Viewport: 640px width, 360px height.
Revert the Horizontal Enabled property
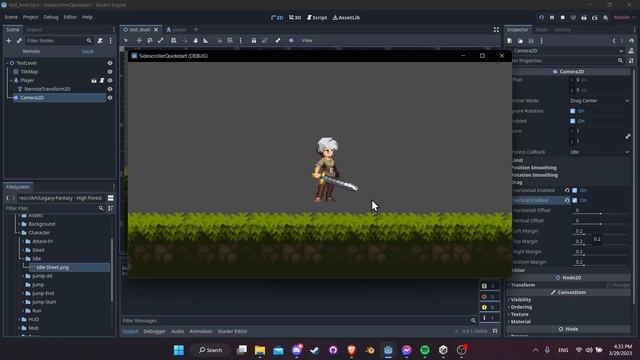[x=567, y=190]
